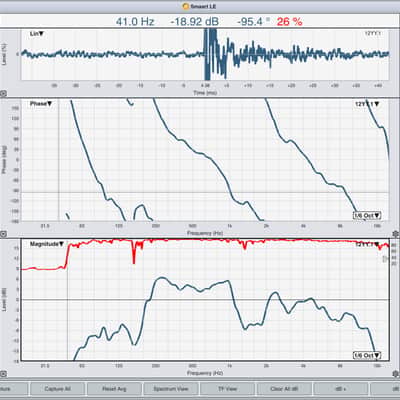Screen dimensions: 400x400
Task: Click the collapse icon below the Phase plot
Action: click(3, 234)
